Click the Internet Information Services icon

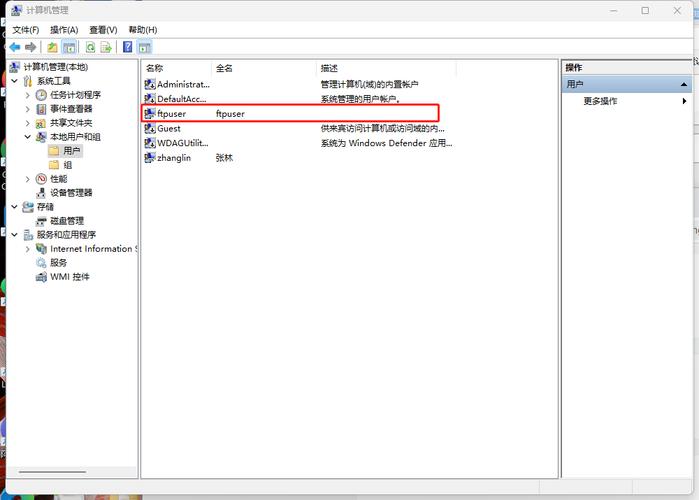41,249
